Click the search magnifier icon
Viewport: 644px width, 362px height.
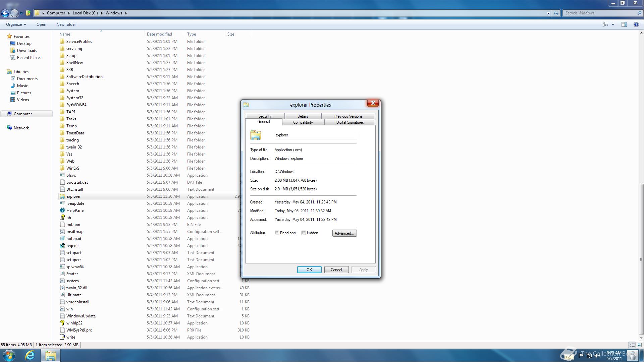tap(639, 13)
